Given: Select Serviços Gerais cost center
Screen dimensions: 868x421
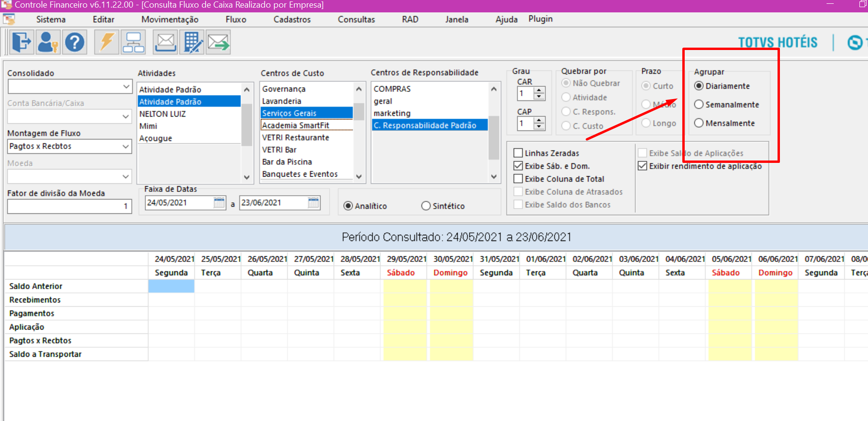Looking at the screenshot, I should coord(307,113).
